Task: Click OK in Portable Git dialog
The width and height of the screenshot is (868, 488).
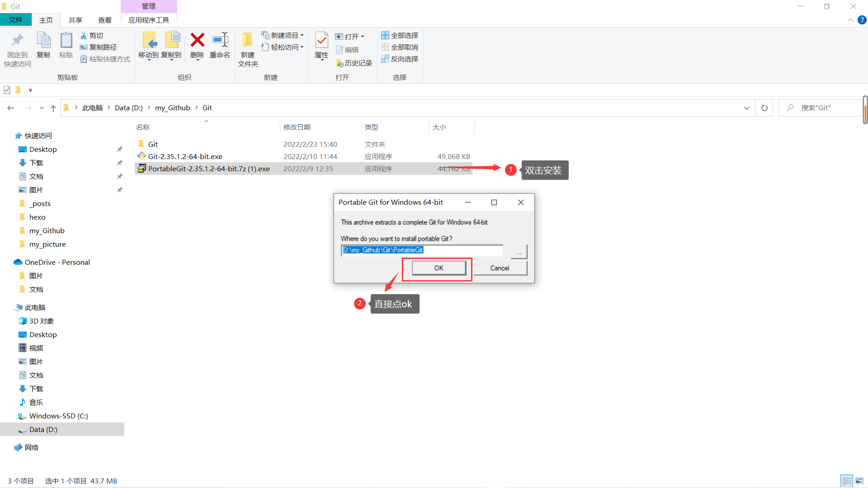Action: point(439,268)
